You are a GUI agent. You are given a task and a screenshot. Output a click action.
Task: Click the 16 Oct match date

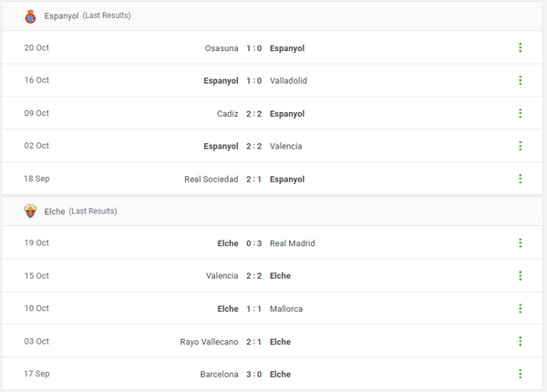click(36, 80)
